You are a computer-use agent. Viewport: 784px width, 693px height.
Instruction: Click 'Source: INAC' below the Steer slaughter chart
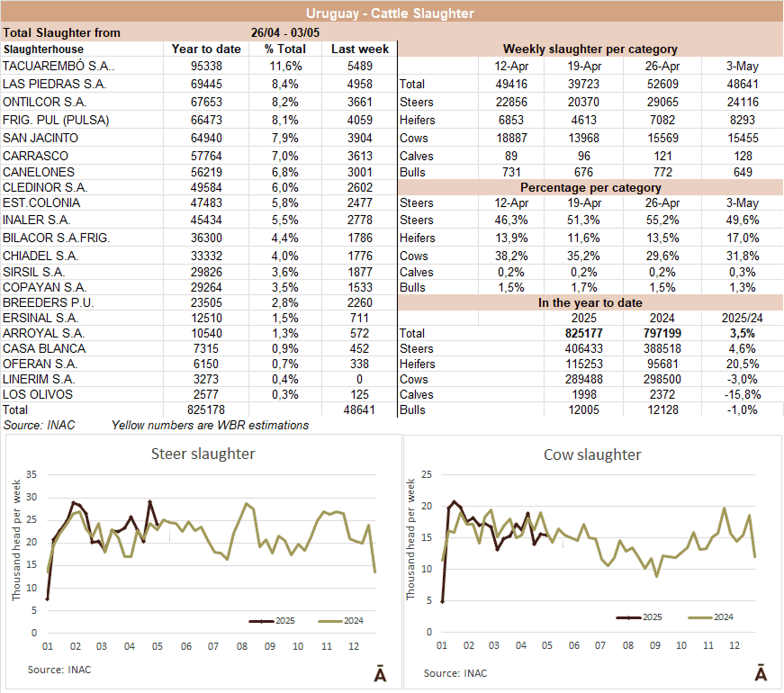click(x=59, y=670)
